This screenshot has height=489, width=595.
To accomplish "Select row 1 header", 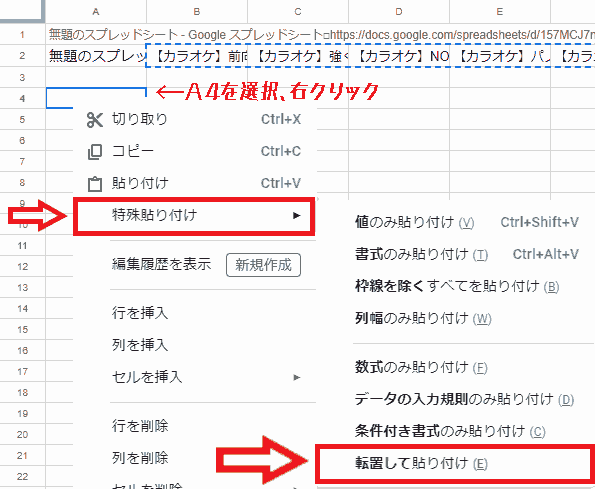I will pos(22,35).
